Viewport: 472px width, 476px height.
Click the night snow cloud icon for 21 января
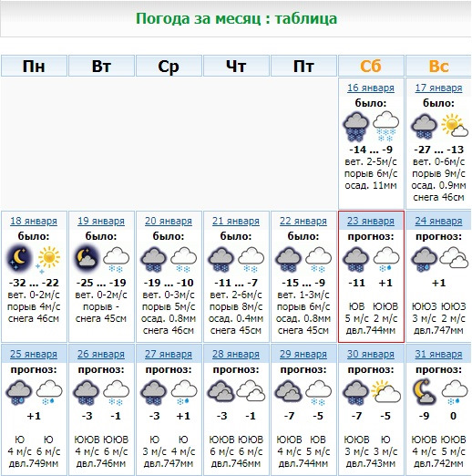point(221,259)
